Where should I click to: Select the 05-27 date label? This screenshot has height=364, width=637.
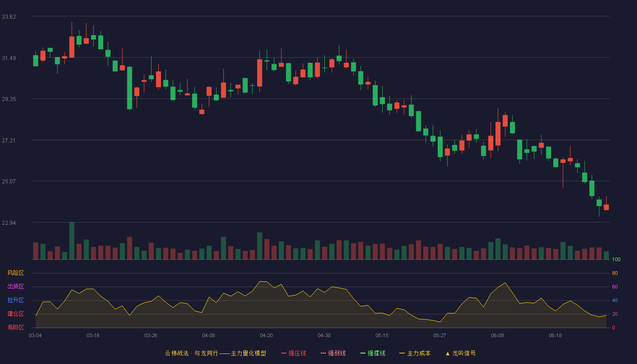tap(440, 335)
